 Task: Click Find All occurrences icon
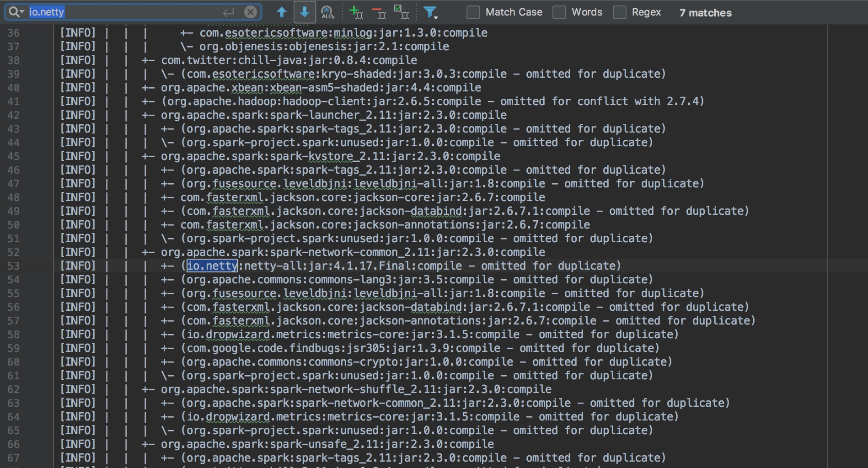pyautogui.click(x=327, y=12)
